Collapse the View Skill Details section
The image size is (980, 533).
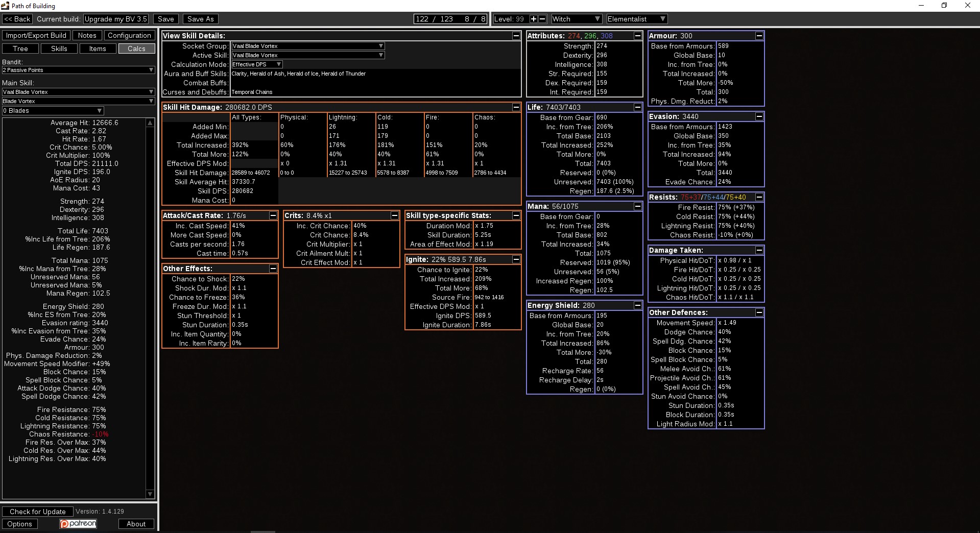pyautogui.click(x=516, y=36)
